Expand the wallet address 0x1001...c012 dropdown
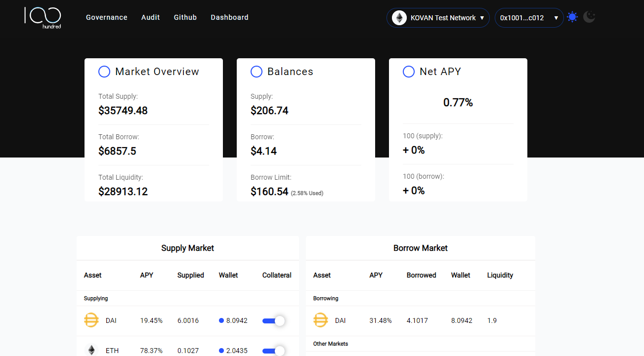 click(x=529, y=18)
